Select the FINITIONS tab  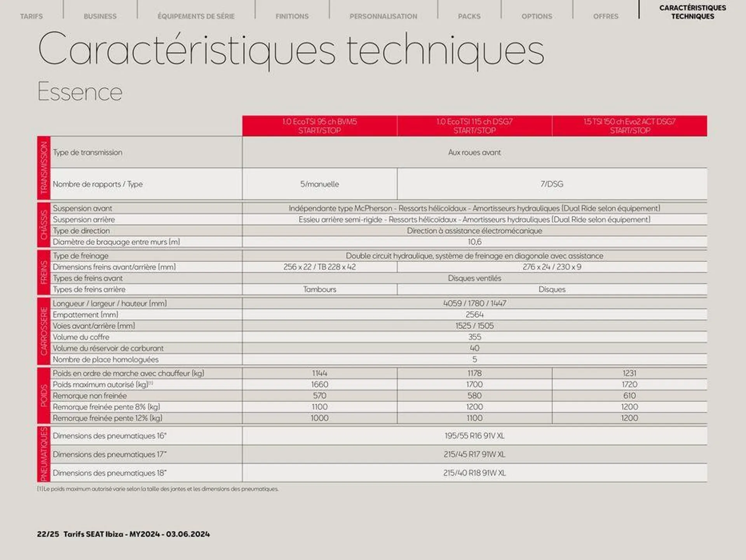(292, 16)
